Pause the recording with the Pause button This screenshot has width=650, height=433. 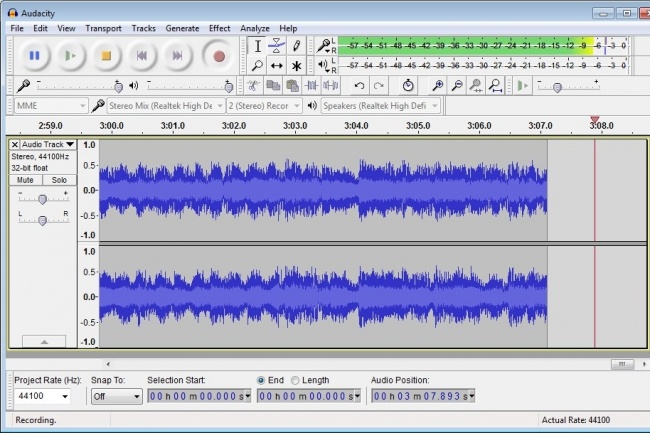click(x=34, y=56)
